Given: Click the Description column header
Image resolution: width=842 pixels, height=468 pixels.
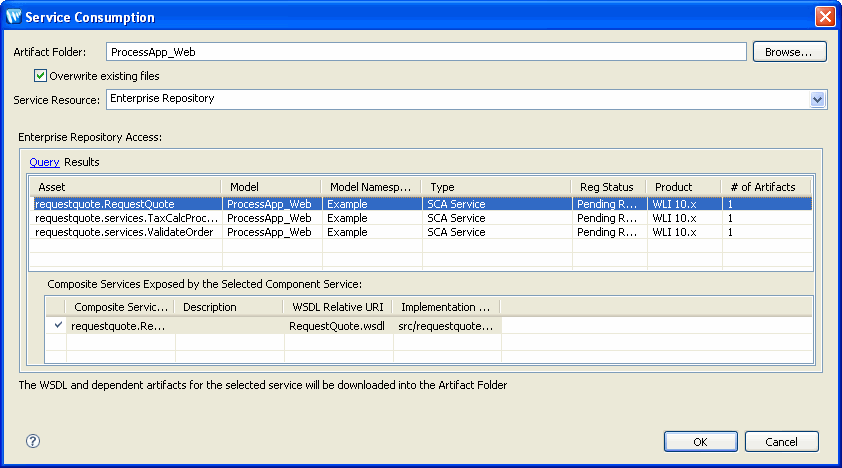Looking at the screenshot, I should pos(229,307).
